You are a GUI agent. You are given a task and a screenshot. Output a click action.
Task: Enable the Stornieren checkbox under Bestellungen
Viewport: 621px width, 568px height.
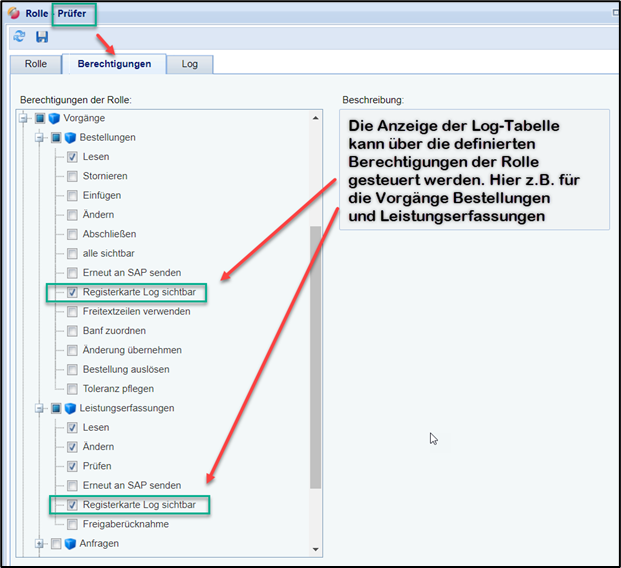(73, 176)
